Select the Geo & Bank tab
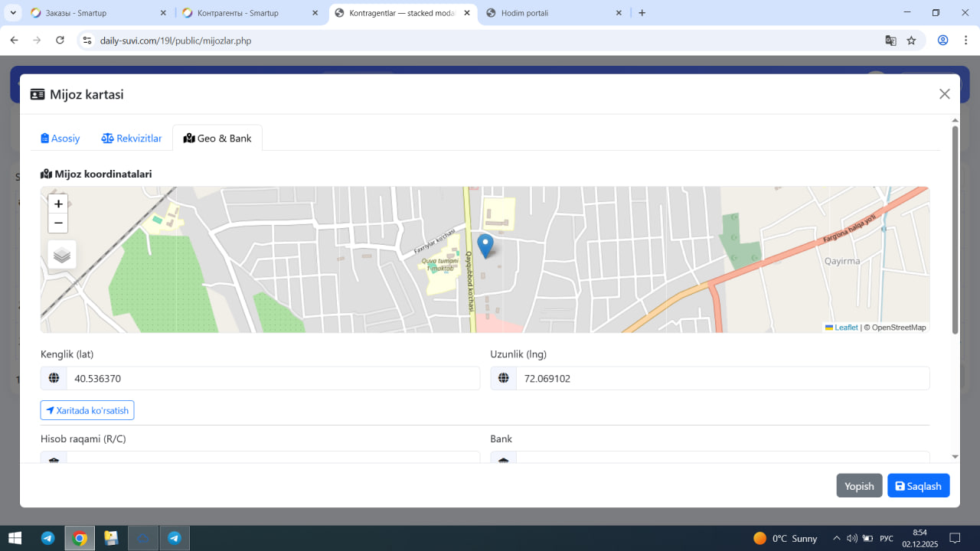Viewport: 980px width, 551px height. pos(217,139)
